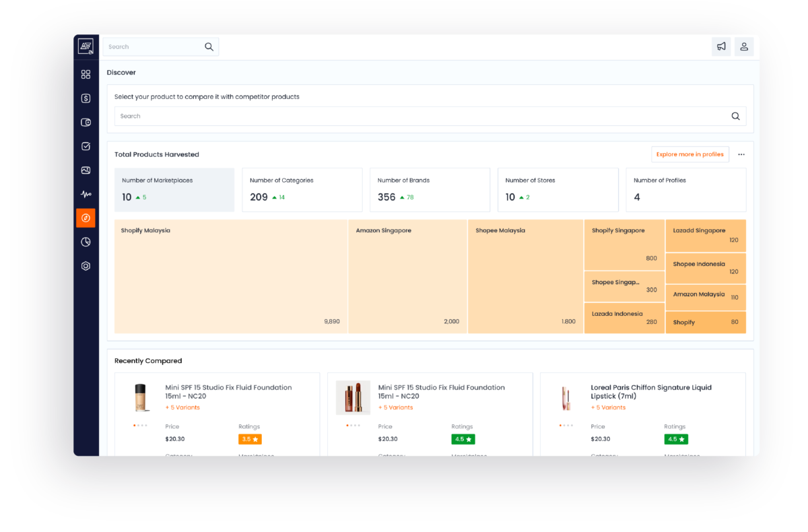The height and width of the screenshot is (532, 808).
Task: Select the pricing dollar icon in sidebar
Action: pyautogui.click(x=86, y=98)
